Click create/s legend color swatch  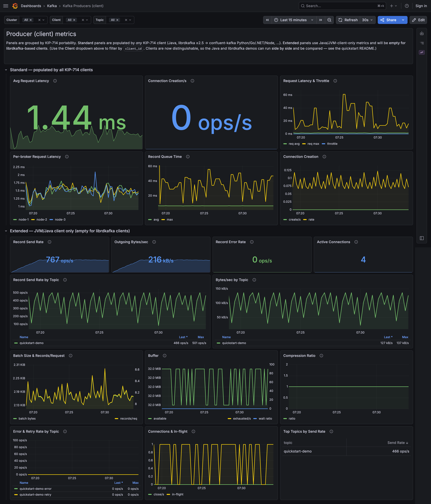point(285,220)
